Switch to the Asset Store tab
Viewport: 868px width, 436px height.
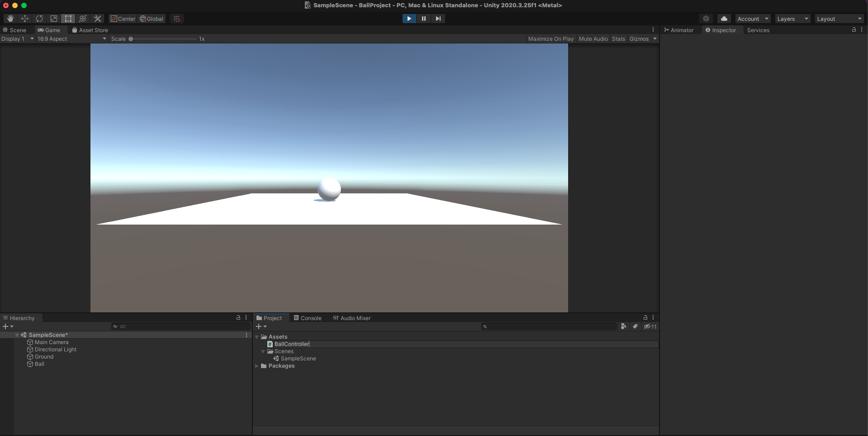(90, 30)
